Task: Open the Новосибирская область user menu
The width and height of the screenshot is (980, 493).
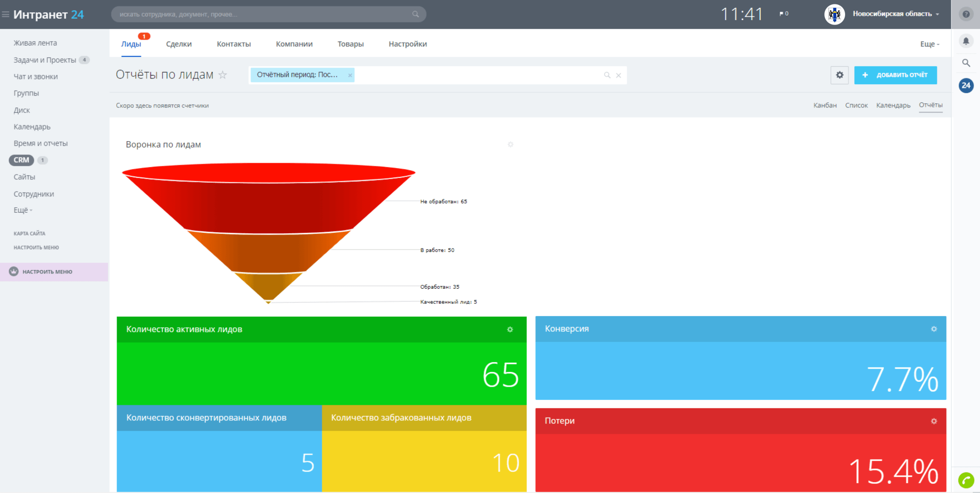Action: 896,14
